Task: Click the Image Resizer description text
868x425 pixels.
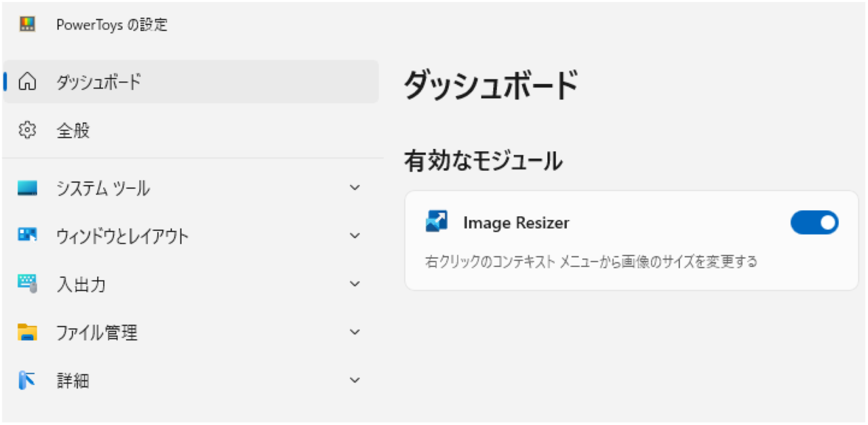Action: [x=591, y=261]
